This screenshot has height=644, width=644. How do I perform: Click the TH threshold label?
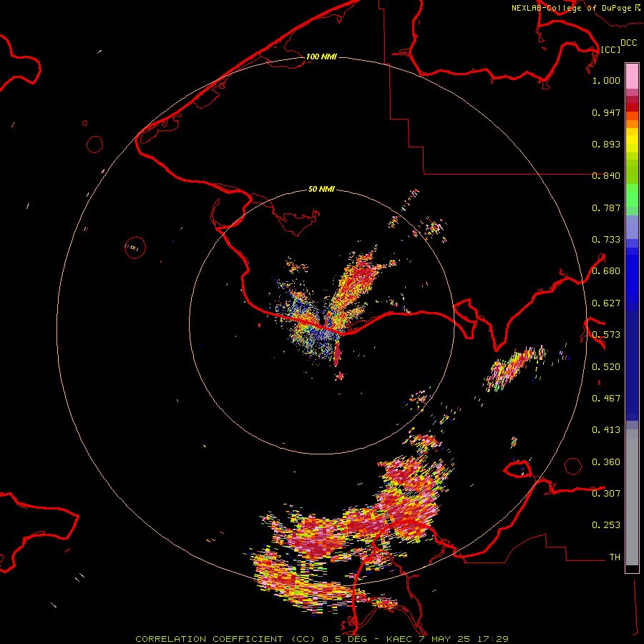tap(615, 557)
